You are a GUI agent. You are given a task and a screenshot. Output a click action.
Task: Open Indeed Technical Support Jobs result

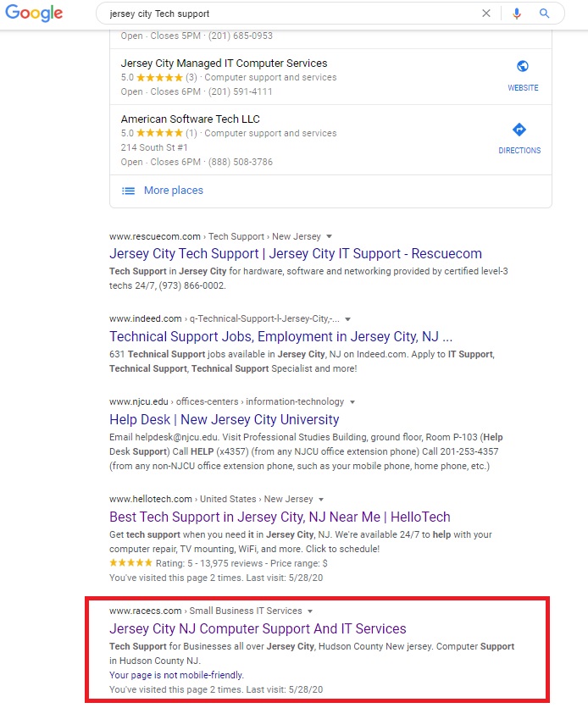point(280,337)
